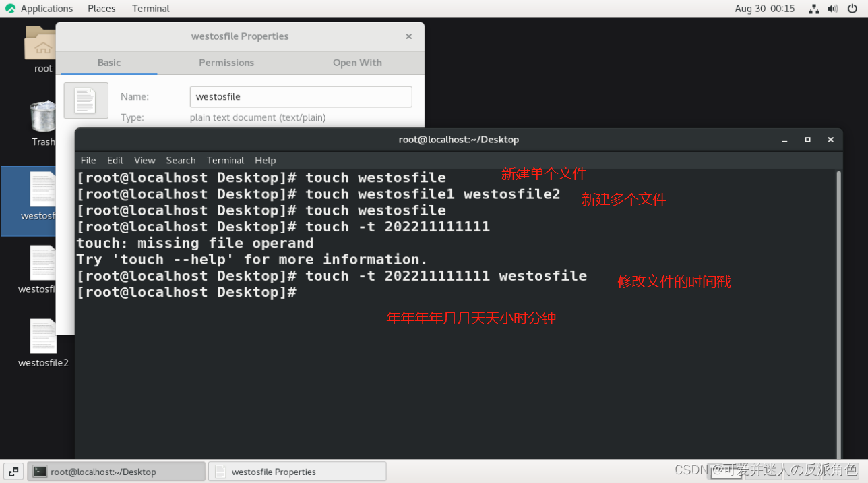868x483 pixels.
Task: Switch to the Open With tab
Action: click(x=357, y=63)
